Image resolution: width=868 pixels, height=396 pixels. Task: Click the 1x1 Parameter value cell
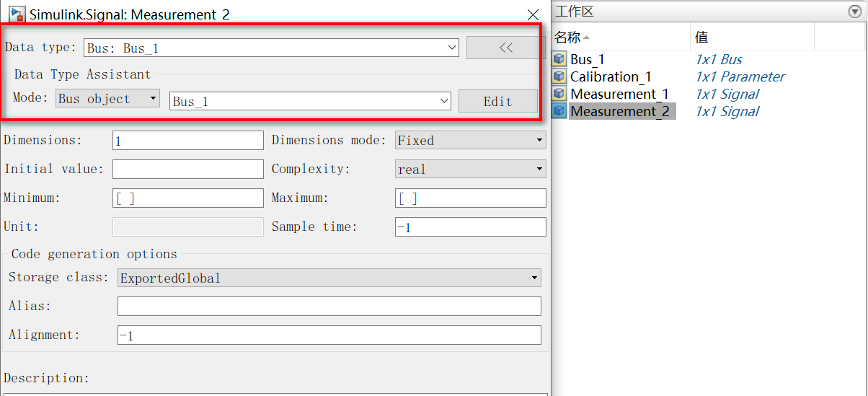[x=740, y=76]
